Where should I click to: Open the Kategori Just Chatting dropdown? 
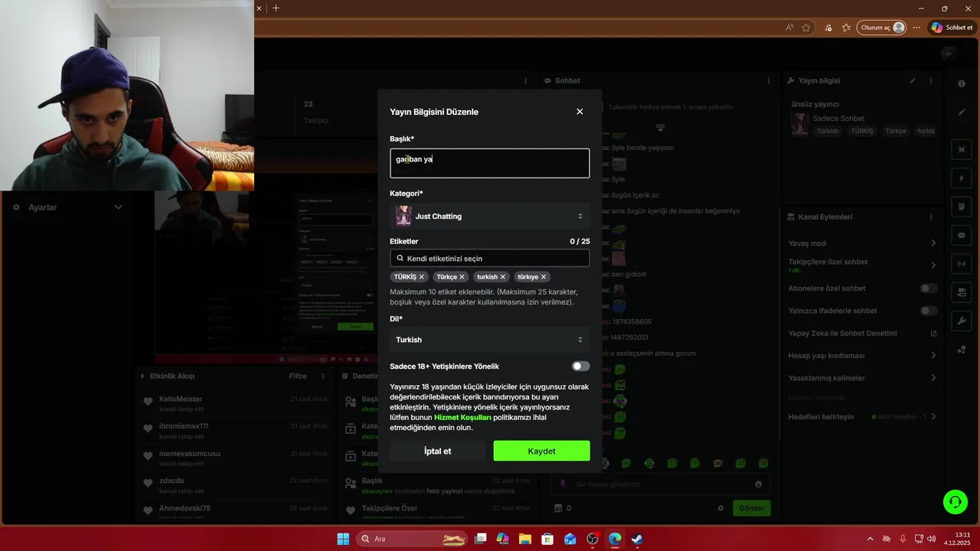tap(490, 217)
